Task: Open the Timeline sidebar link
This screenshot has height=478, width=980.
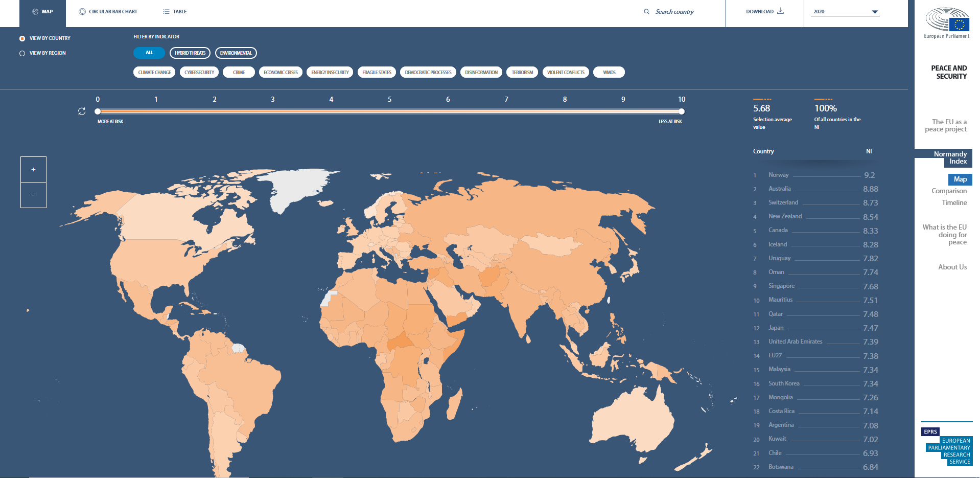Action: (x=954, y=203)
